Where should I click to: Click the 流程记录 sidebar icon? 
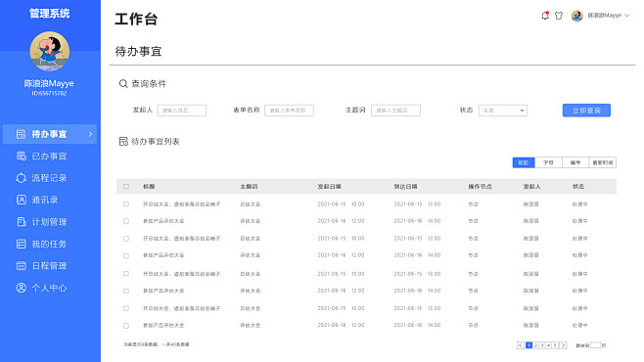click(21, 178)
